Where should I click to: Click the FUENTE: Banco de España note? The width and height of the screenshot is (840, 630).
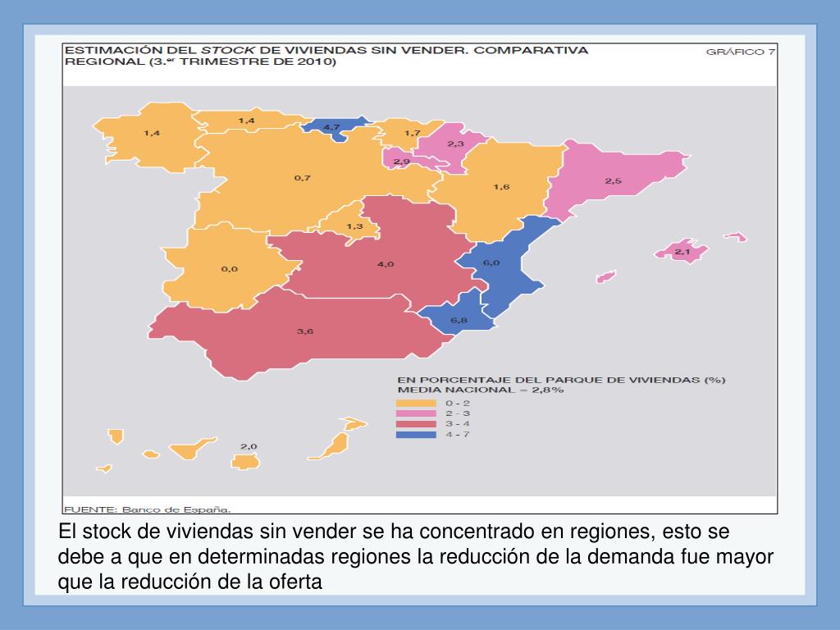tap(148, 509)
